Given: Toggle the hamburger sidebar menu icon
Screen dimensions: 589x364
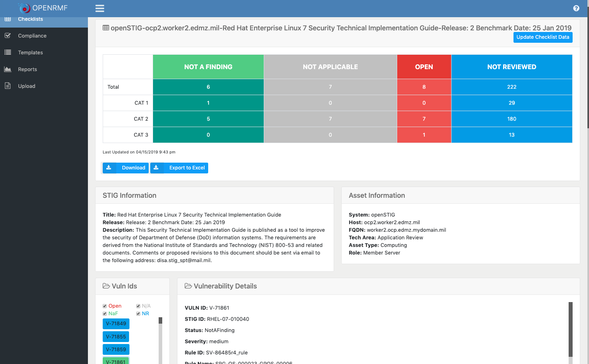Looking at the screenshot, I should click(100, 8).
